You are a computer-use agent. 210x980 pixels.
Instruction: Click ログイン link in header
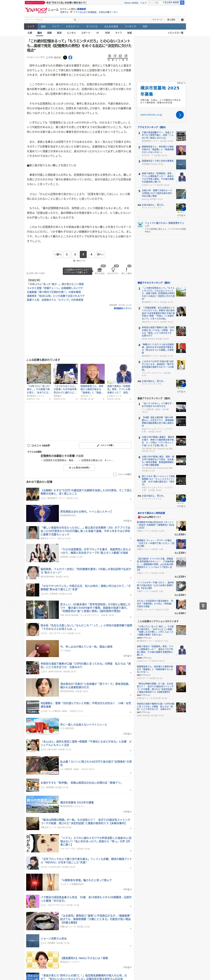(64, 12)
